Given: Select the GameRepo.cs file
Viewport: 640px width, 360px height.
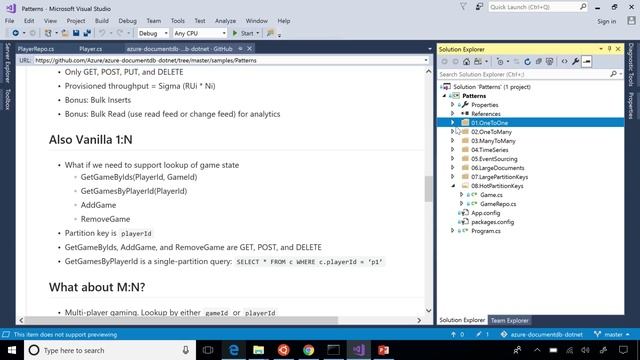Looking at the screenshot, I should (x=498, y=204).
